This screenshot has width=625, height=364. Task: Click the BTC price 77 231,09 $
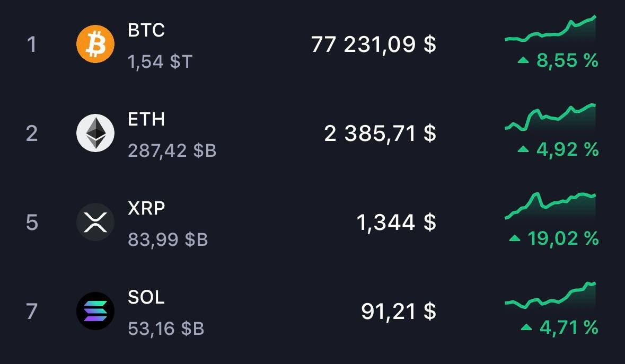coord(374,44)
